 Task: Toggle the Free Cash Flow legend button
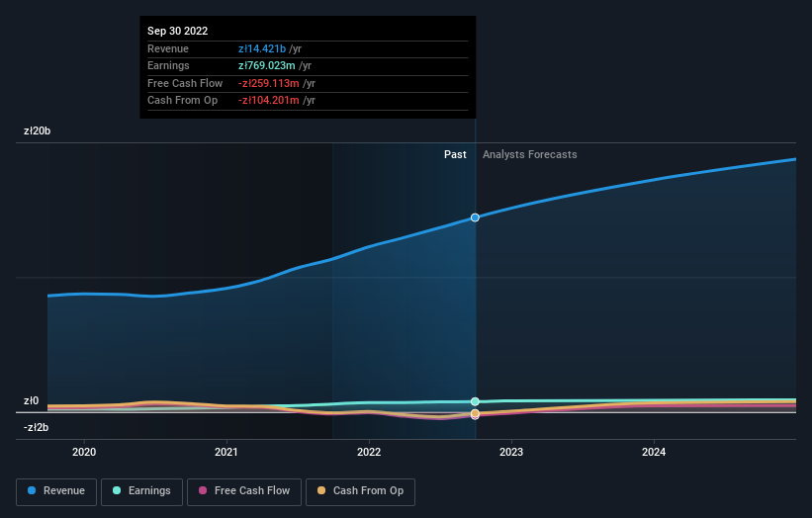(244, 491)
